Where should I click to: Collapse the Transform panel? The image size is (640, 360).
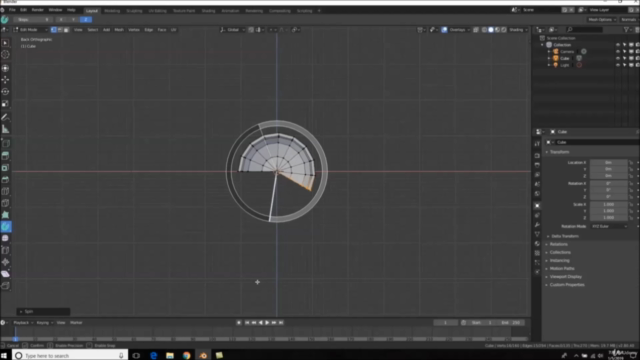coord(559,152)
